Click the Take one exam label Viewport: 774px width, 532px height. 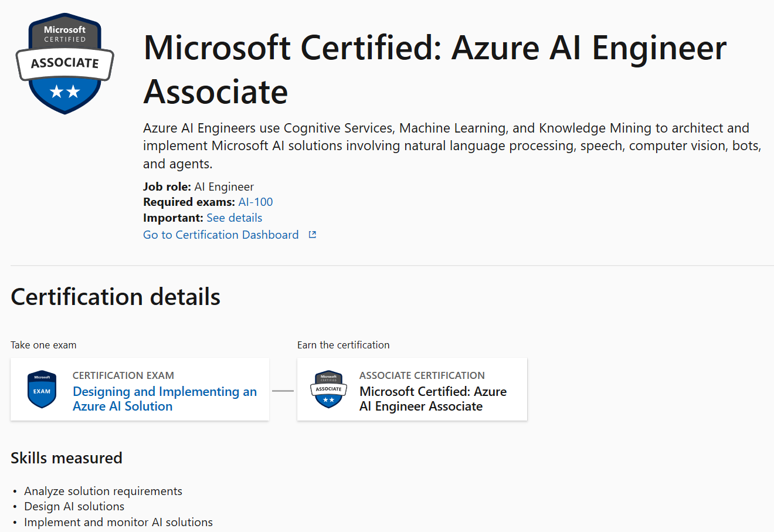tap(43, 345)
